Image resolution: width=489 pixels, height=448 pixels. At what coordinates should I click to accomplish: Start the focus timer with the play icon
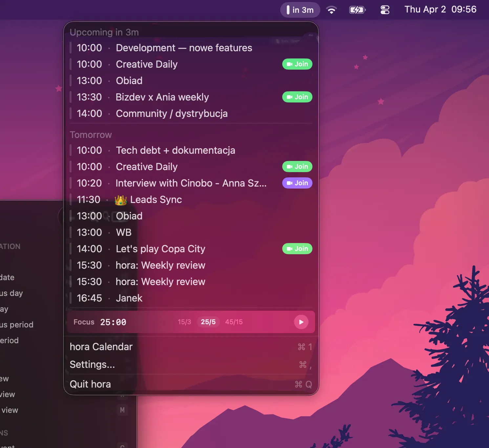point(301,322)
